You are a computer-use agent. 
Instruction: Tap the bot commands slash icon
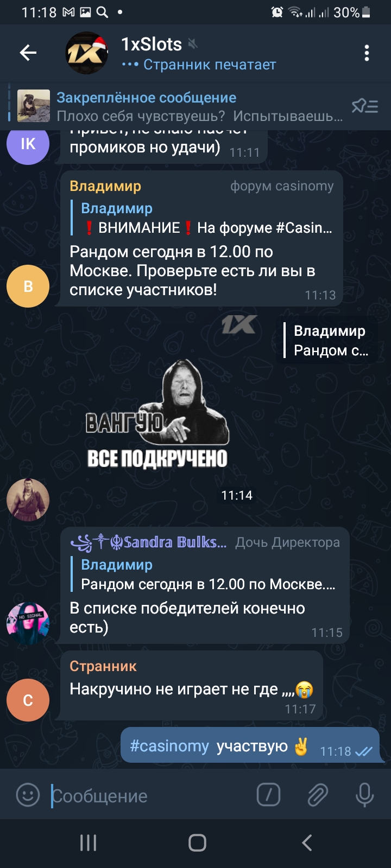(x=268, y=795)
